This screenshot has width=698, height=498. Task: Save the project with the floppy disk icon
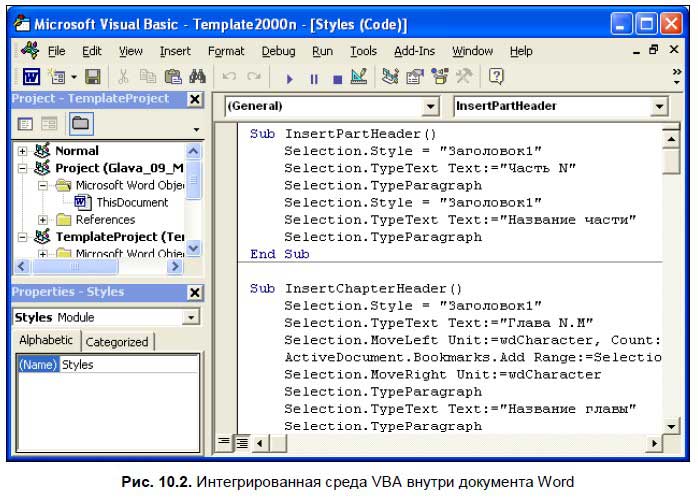[x=92, y=77]
